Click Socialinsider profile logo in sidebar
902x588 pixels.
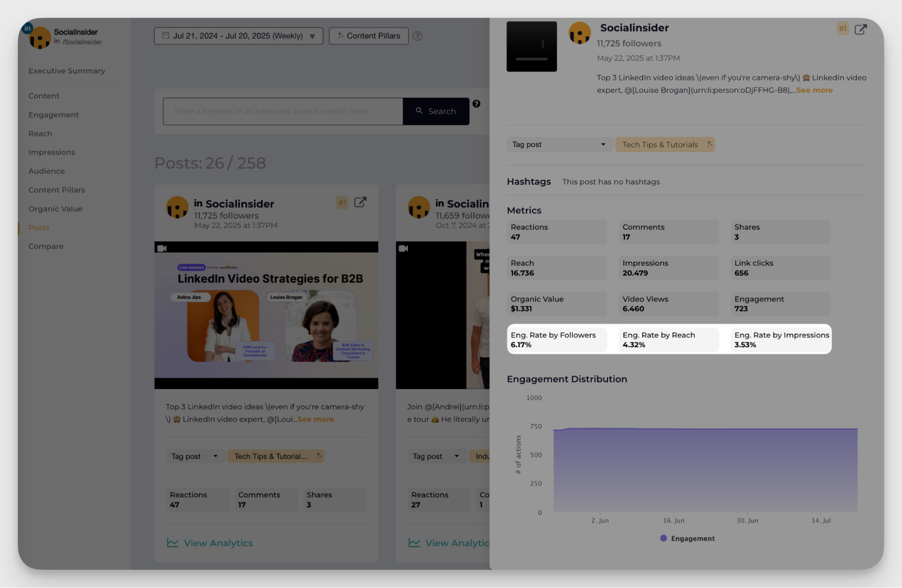click(x=39, y=37)
